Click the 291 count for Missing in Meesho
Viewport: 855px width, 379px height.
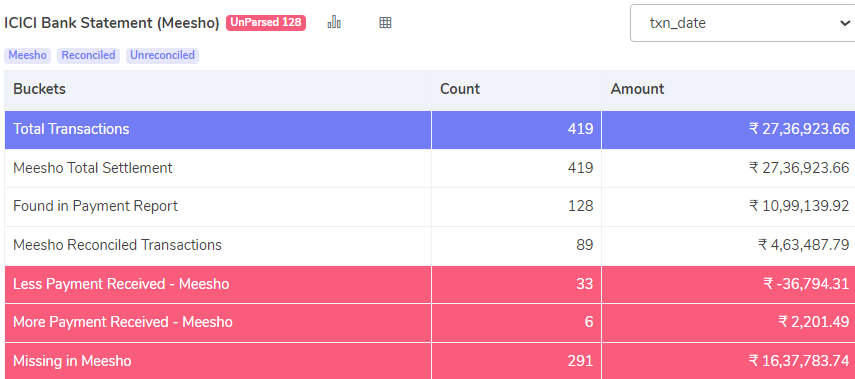click(579, 361)
